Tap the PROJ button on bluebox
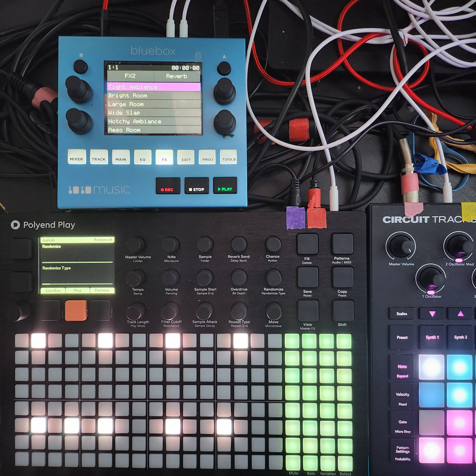 [x=207, y=157]
